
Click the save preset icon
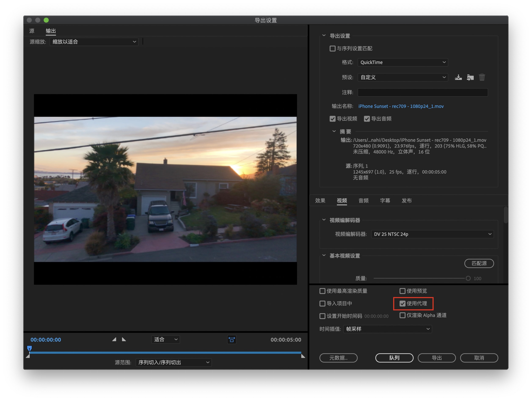pos(458,77)
